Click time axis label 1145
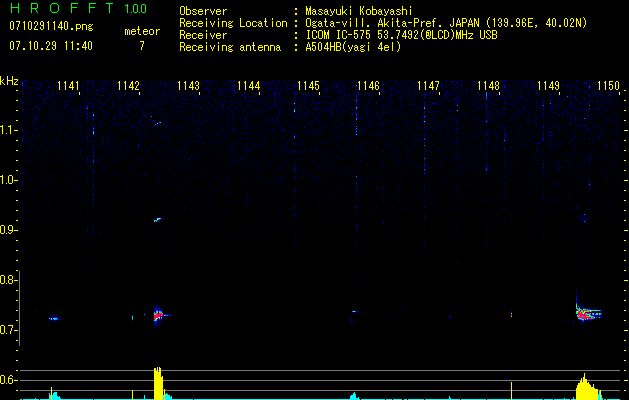Viewport: 629px width, 400px height. (308, 86)
